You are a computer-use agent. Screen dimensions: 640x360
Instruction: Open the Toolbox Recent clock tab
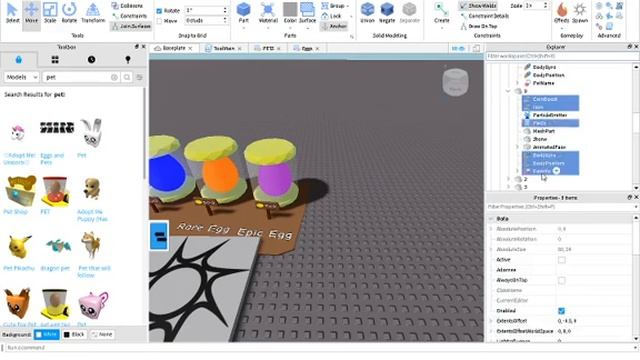pos(91,60)
